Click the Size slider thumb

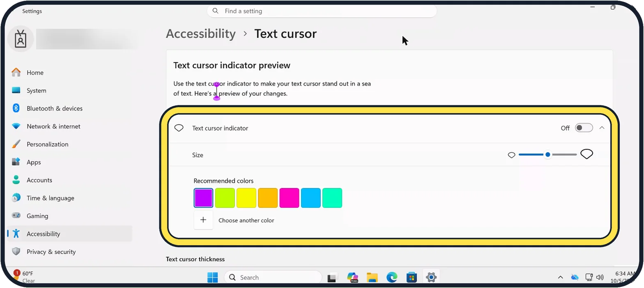[x=547, y=155]
